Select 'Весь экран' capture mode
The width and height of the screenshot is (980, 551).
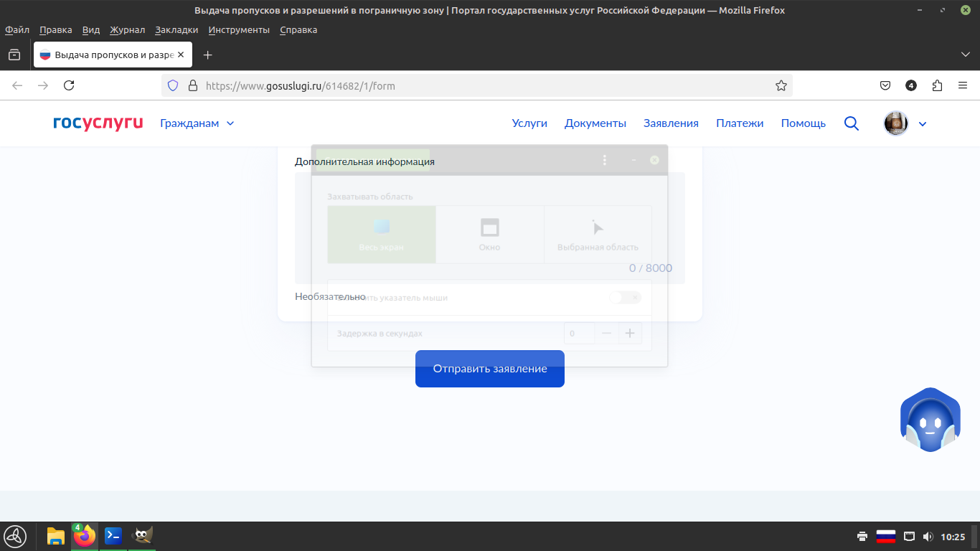[x=382, y=235]
